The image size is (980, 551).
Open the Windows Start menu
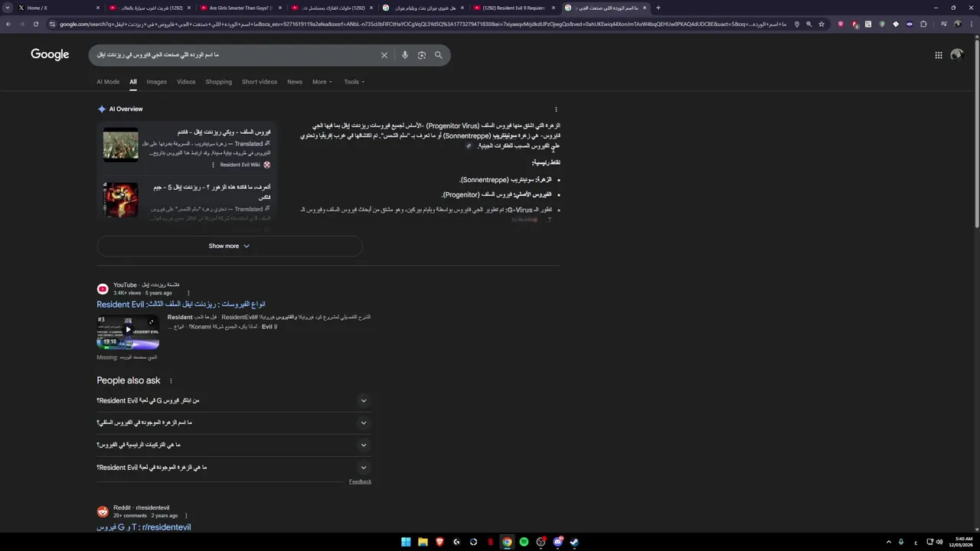pos(406,542)
